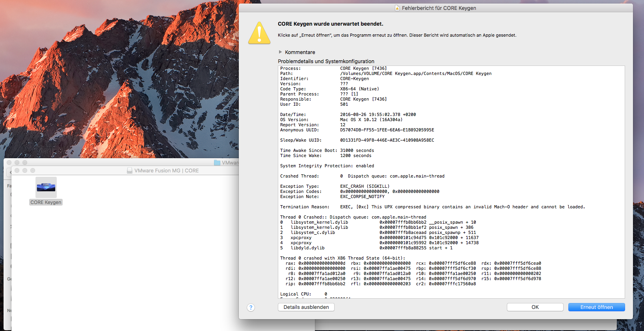644x331 pixels.
Task: Click the System Integrity Protection: enabled line
Action: coord(327,166)
